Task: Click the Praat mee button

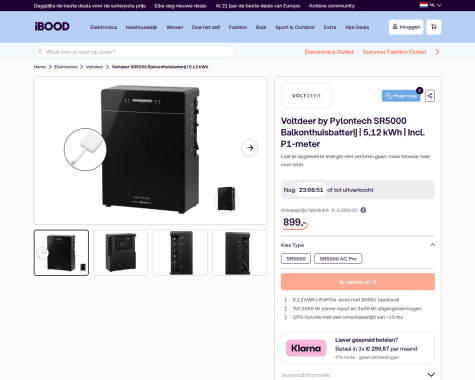Action: click(401, 96)
